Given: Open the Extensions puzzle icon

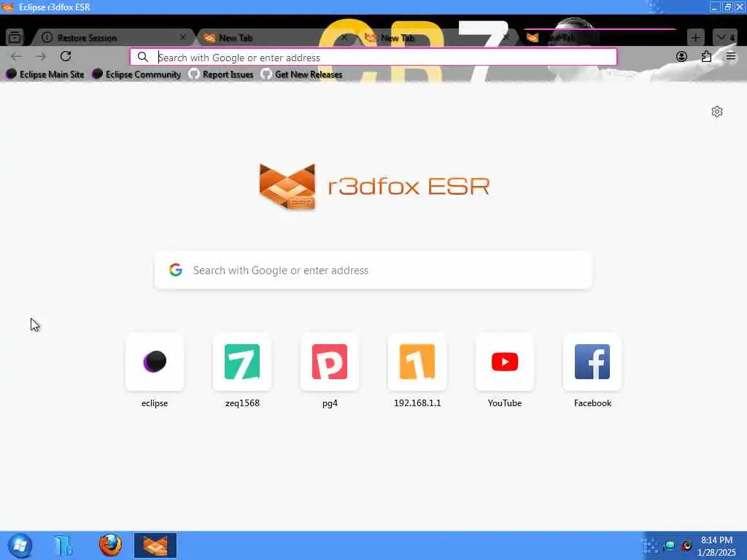Looking at the screenshot, I should tap(706, 56).
